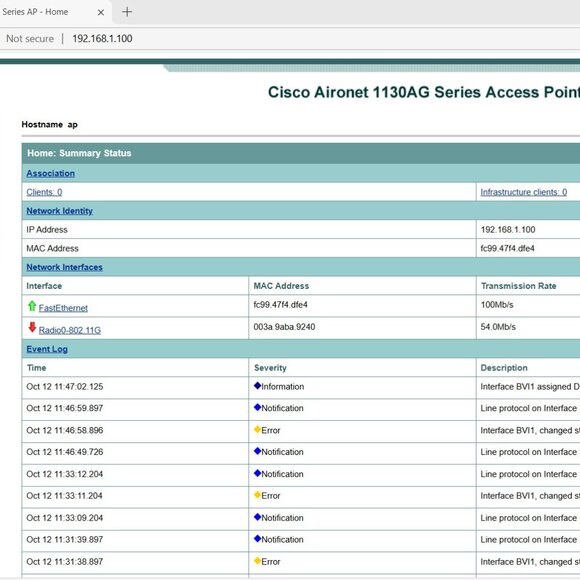The width and height of the screenshot is (580, 580).
Task: Click the Oct 12 11:46:49.726 time entry
Action: 65,452
